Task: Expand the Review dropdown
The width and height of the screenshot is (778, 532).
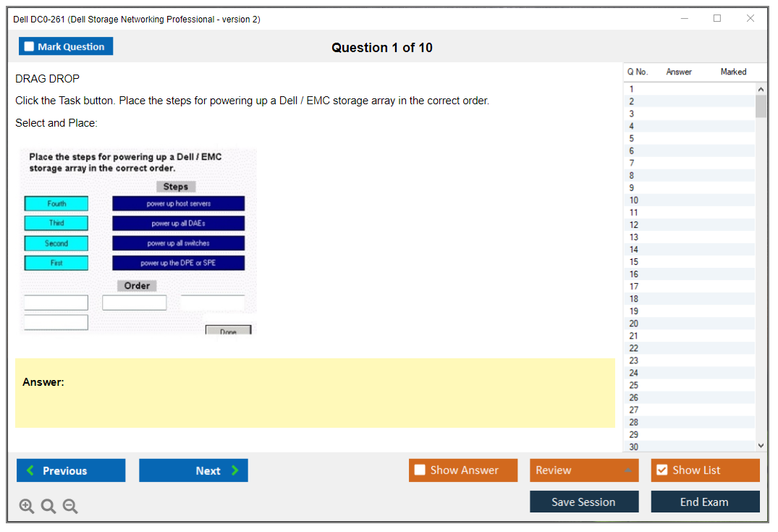Action: pos(627,470)
